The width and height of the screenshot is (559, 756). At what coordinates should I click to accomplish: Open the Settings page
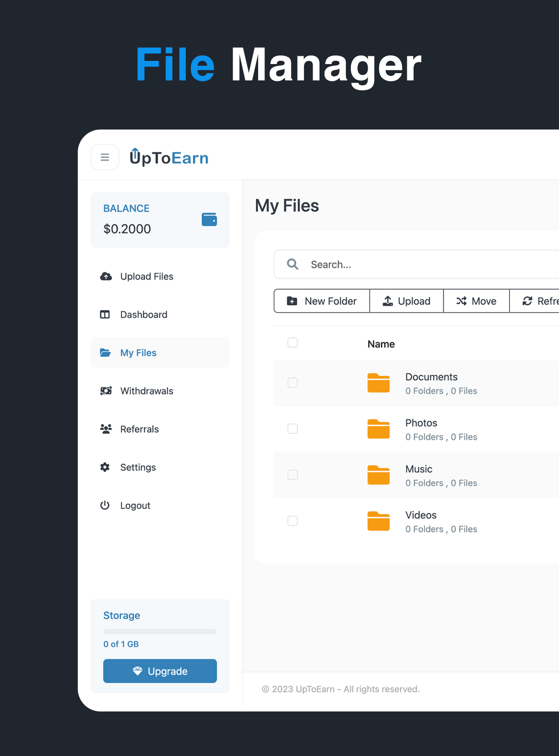click(x=160, y=467)
